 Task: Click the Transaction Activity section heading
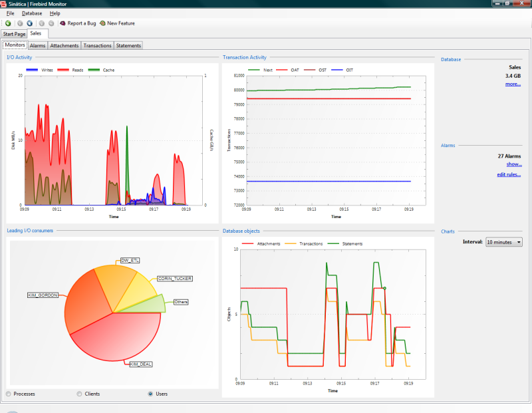245,57
